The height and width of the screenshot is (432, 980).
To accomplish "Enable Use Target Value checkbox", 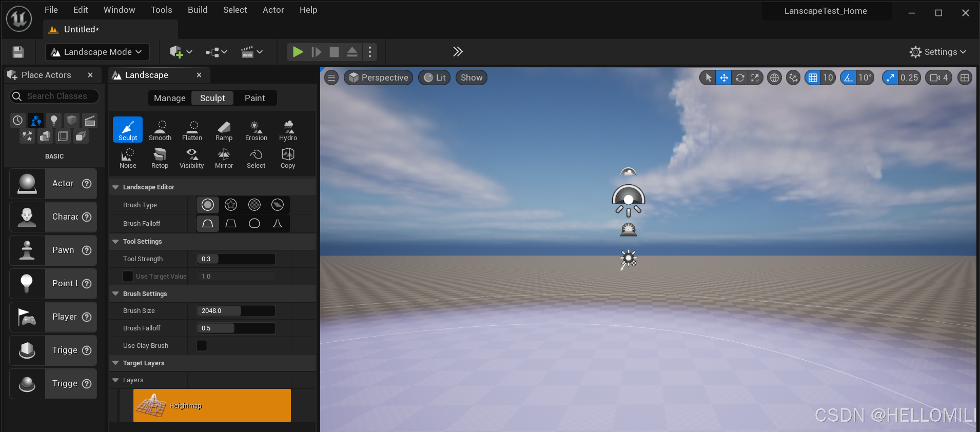I will [128, 276].
